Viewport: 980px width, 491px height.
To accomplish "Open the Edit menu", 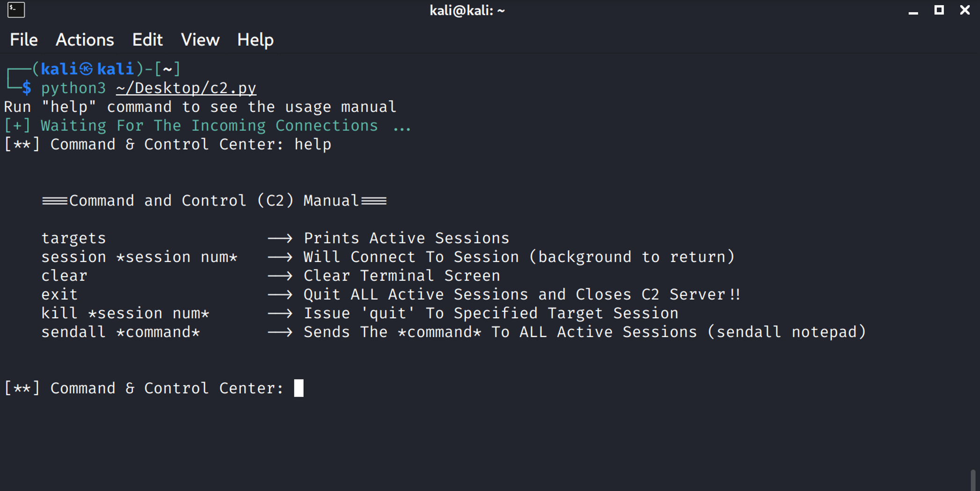I will pyautogui.click(x=147, y=40).
